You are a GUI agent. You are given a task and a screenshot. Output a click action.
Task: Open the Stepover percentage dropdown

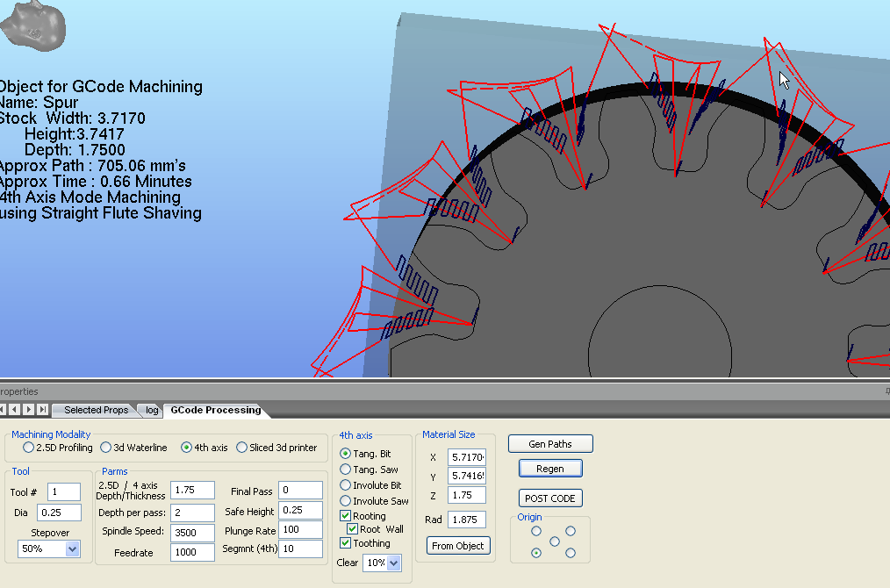[x=72, y=549]
